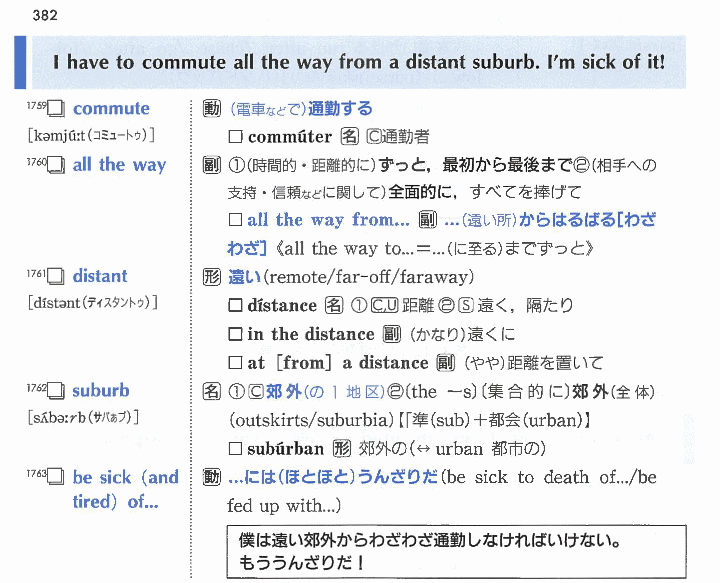
Task: Check the box next to entry 1759 commute
Action: tap(56, 109)
